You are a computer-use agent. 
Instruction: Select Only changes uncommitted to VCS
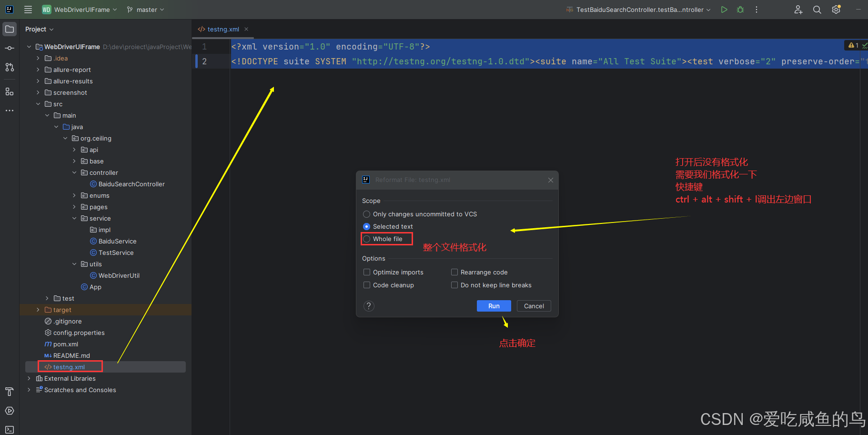(420, 214)
